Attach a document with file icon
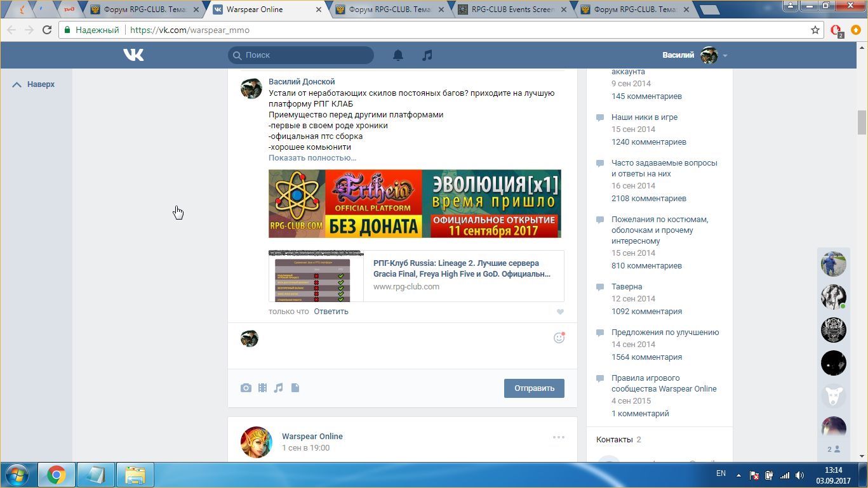The image size is (868, 488). (x=295, y=388)
